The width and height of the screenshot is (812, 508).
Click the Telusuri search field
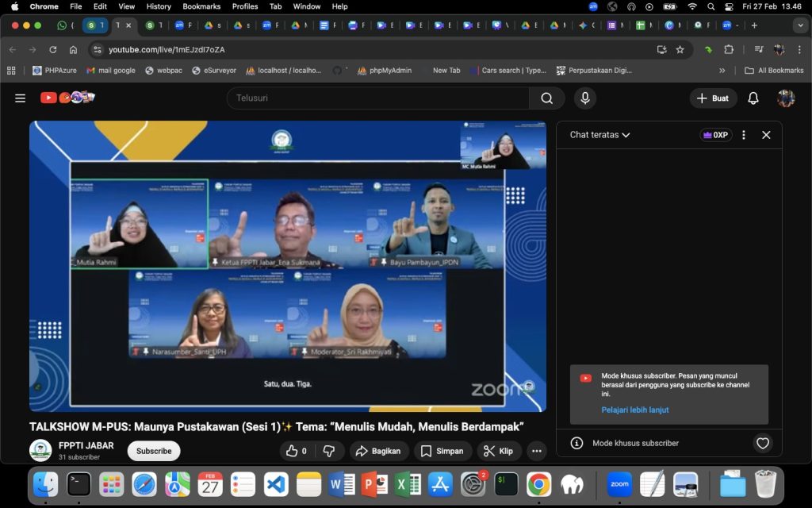pos(378,98)
